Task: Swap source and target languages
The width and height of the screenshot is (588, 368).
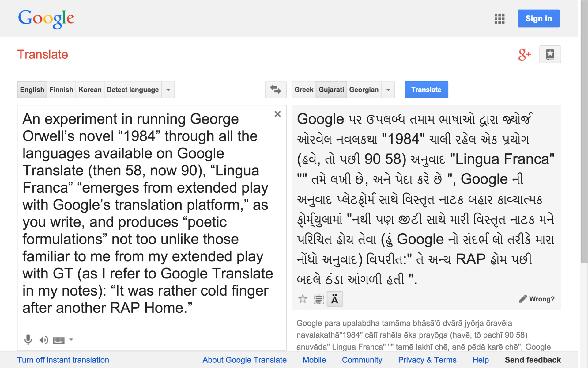Action: point(275,90)
